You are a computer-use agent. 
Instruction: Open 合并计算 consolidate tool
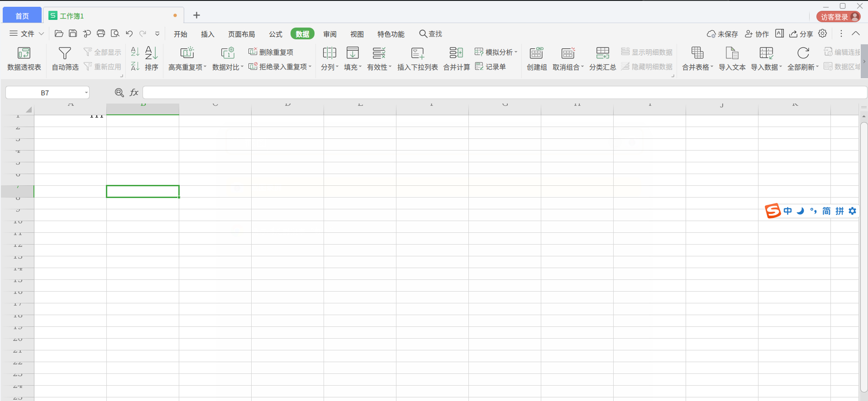457,59
